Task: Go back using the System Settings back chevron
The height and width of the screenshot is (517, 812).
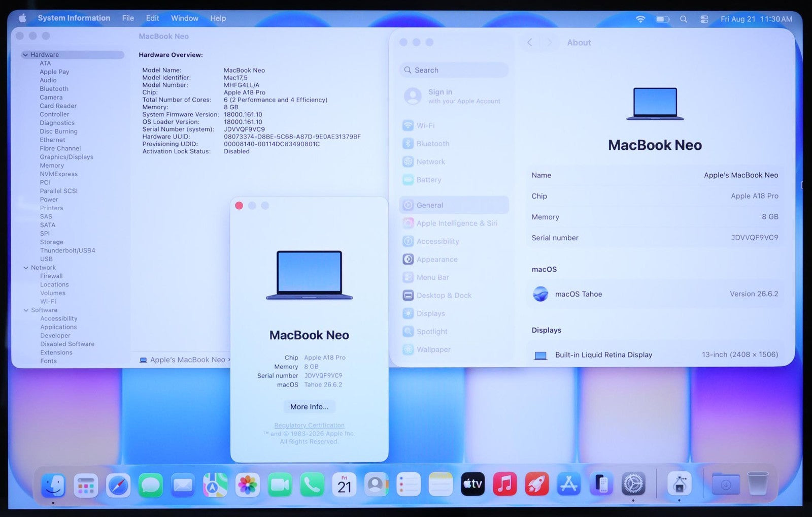Action: (x=530, y=43)
